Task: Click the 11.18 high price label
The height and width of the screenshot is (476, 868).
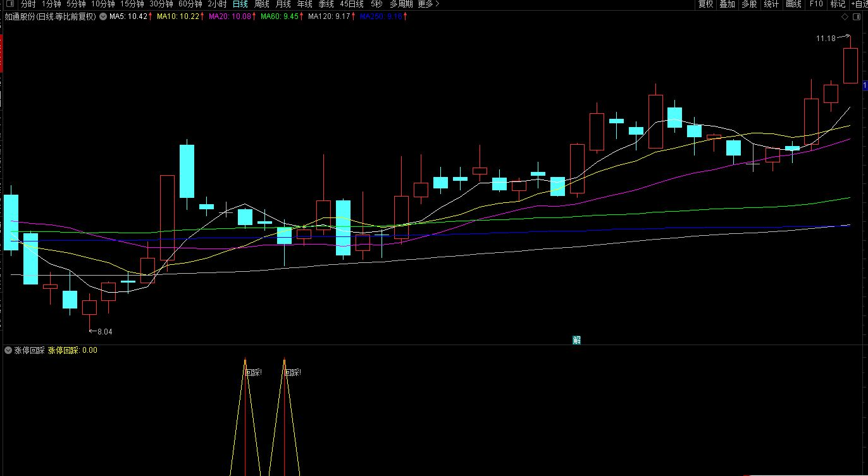Action: 826,39
